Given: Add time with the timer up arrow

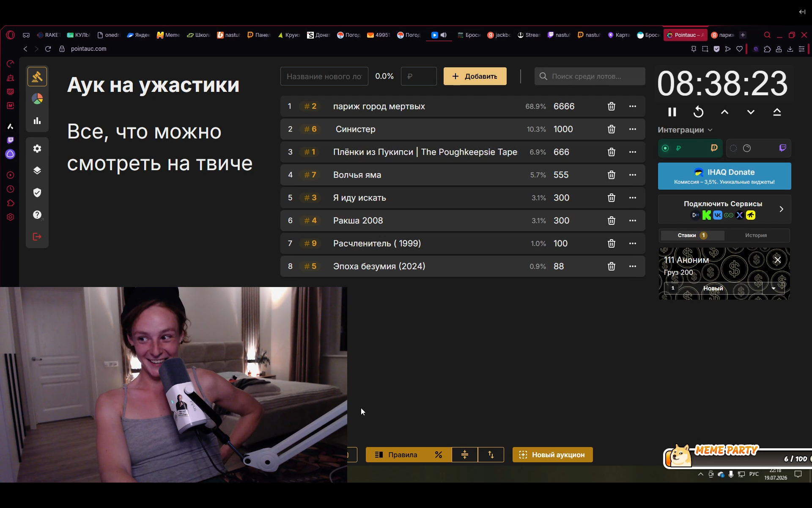Looking at the screenshot, I should [725, 112].
